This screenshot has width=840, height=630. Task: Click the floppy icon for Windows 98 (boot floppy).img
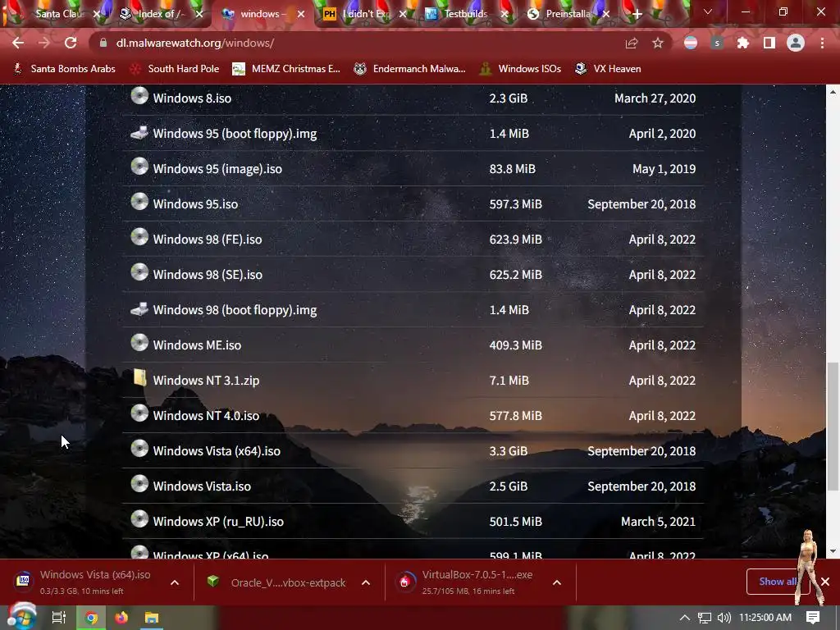tap(139, 308)
